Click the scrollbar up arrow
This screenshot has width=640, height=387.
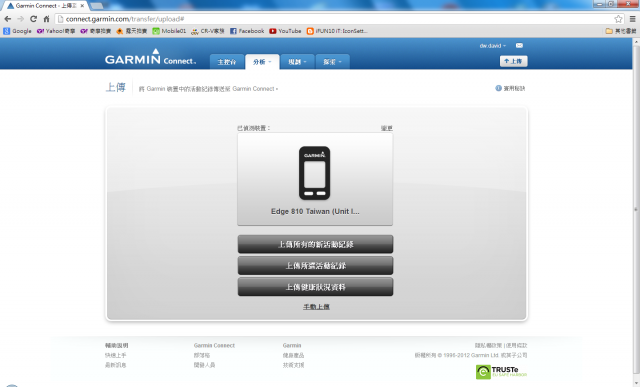tap(636, 41)
